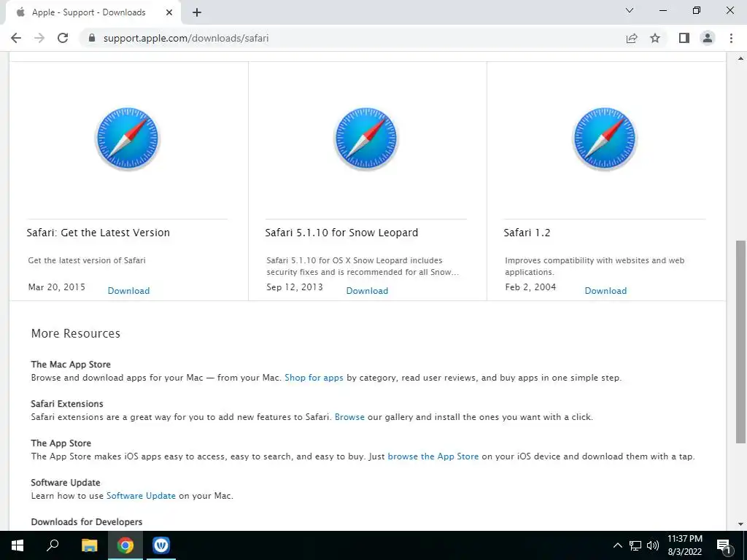Select 'The App Store' heading text

pyautogui.click(x=61, y=443)
